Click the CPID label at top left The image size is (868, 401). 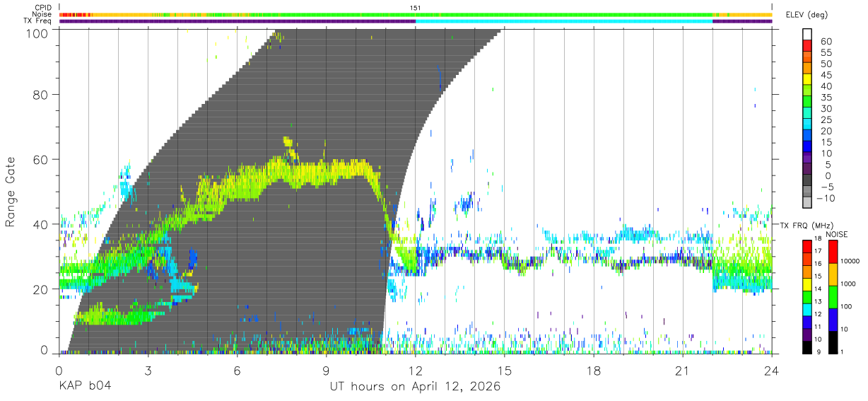(42, 8)
